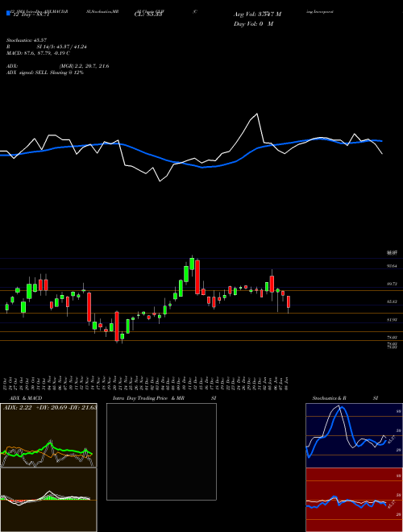Screen dimensions: 403x532
Task: Click the 81.93 price axis label
Action: [x=392, y=320]
